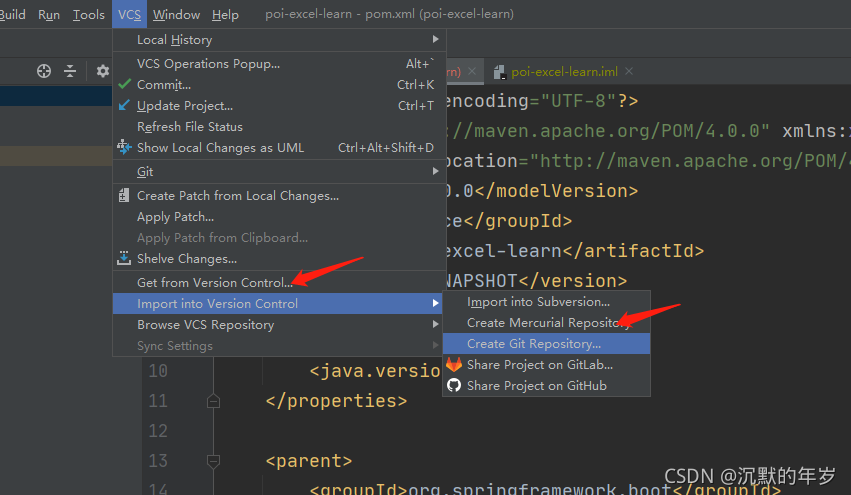This screenshot has width=851, height=495.
Task: Choose Update Project menu entry
Action: click(x=280, y=106)
